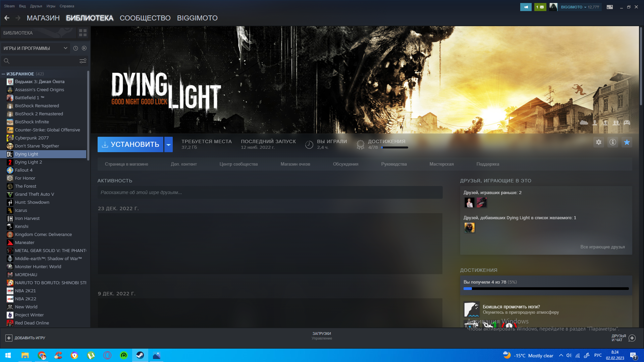Click the profile avatar picture

point(553,7)
